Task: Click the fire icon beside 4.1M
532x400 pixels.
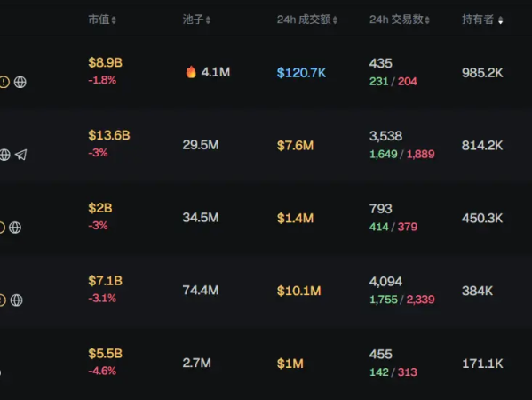Action: coord(191,72)
